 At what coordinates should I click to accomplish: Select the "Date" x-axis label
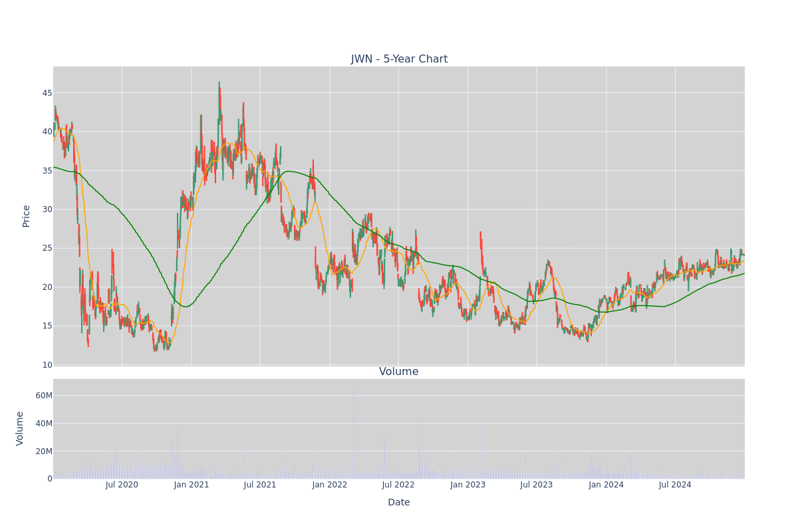(x=399, y=503)
